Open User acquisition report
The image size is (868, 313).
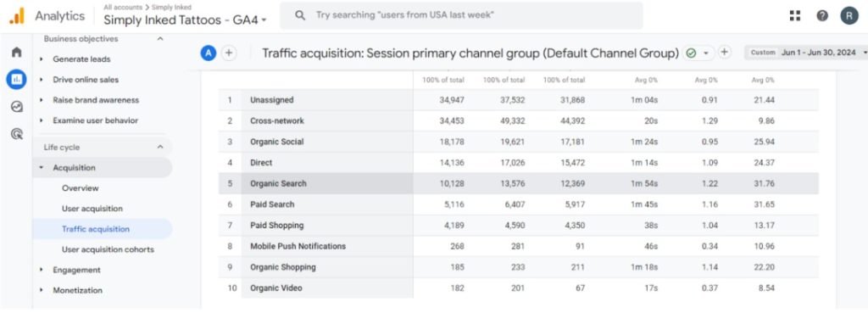[x=92, y=209]
